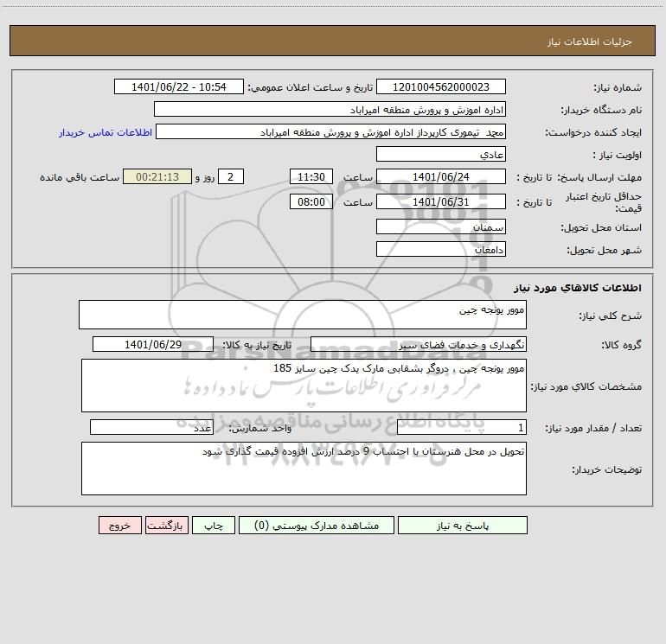Click the announcement date field 1401/06/22 - 10:54
Screen dimensions: 666x644
pos(179,86)
